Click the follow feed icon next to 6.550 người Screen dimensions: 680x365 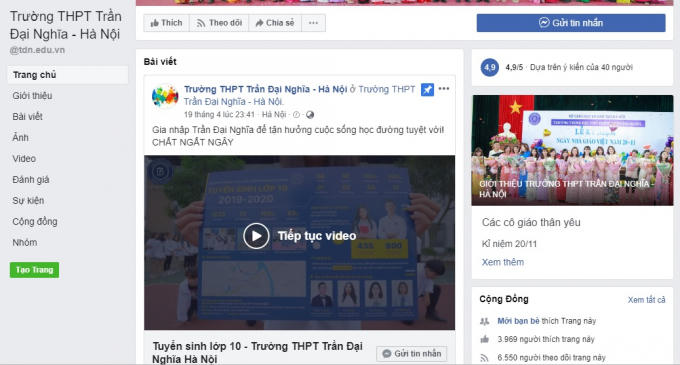[x=484, y=358]
